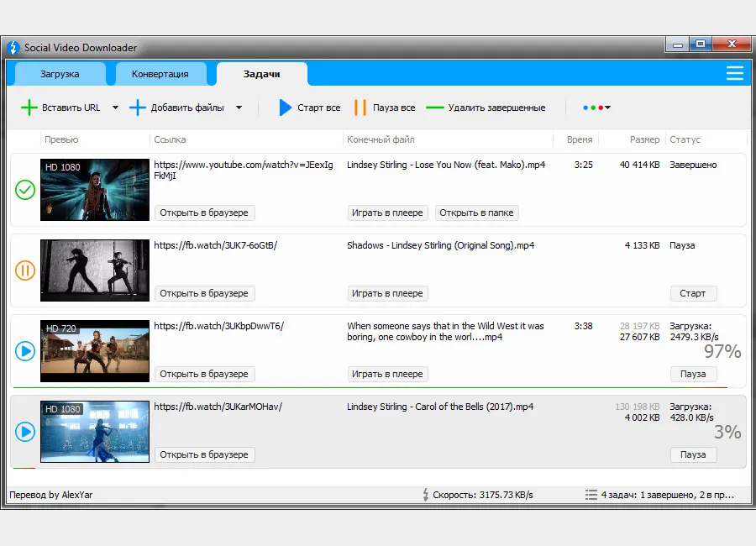Click Пауза все toolbar label
The width and height of the screenshot is (756, 546).
[394, 108]
